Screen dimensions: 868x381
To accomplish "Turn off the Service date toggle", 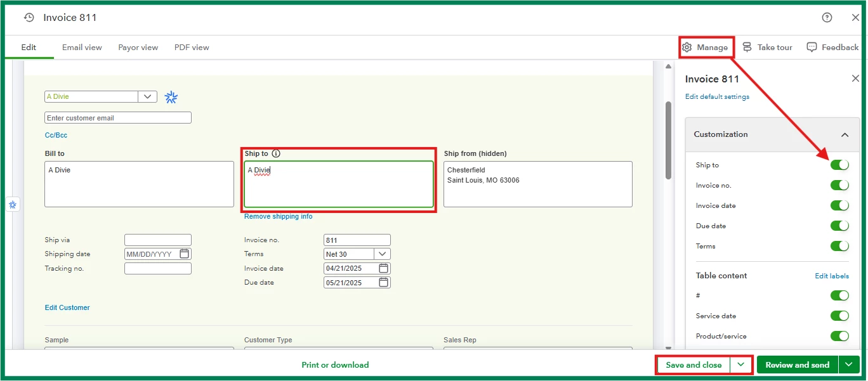I will (839, 316).
